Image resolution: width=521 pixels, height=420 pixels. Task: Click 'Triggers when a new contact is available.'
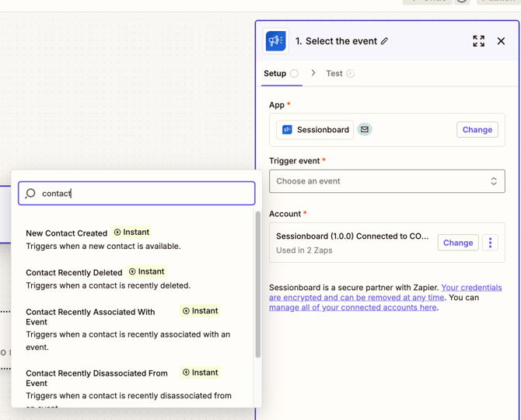click(103, 247)
